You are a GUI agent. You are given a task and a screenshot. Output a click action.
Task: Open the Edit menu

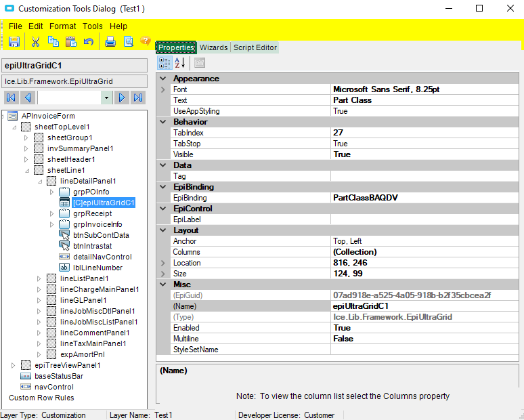click(x=36, y=26)
